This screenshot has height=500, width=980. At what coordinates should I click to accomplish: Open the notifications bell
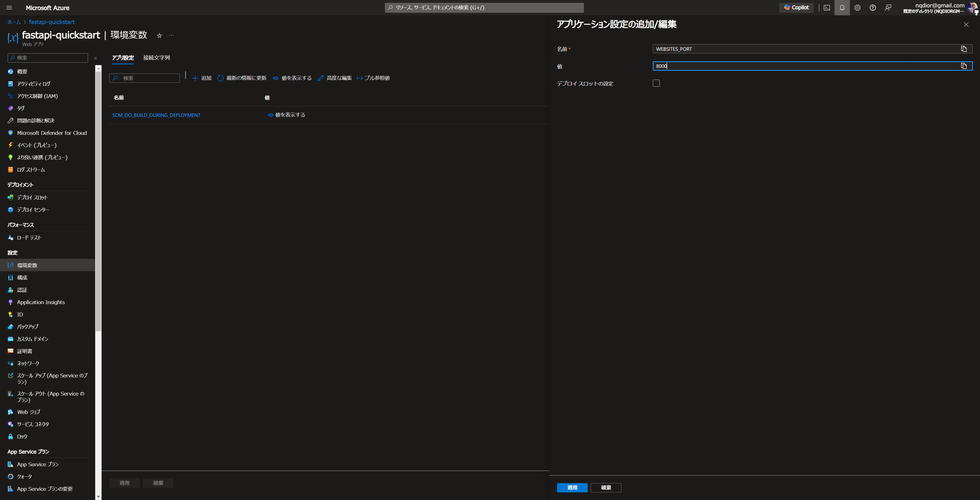click(x=842, y=8)
